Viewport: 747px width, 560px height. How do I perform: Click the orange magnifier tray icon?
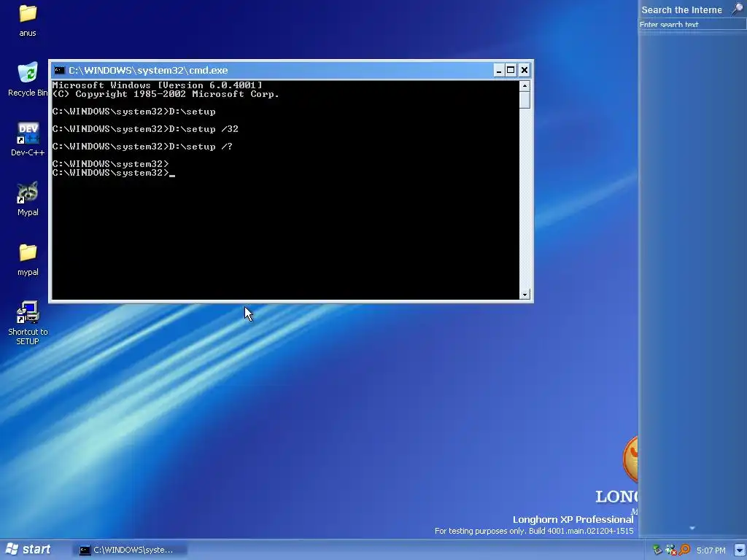coord(684,550)
